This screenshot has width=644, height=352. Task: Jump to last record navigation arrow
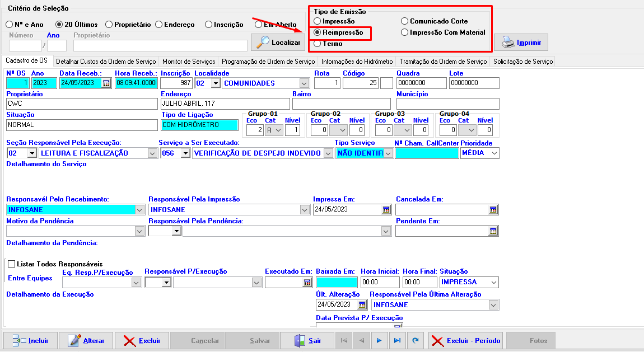(396, 340)
